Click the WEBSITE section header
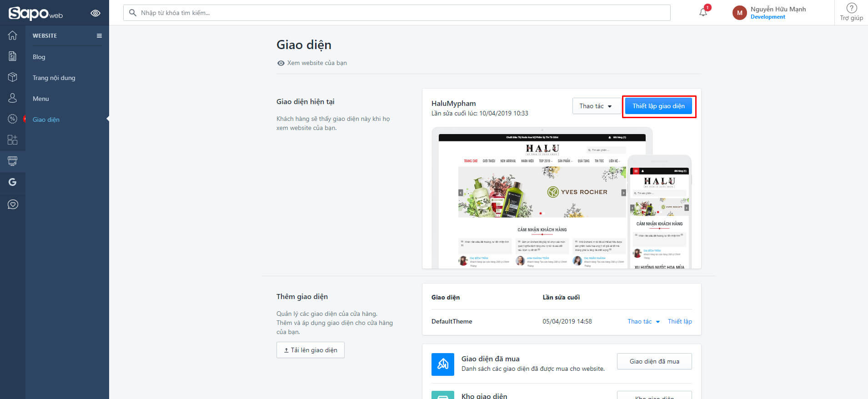The image size is (868, 399). (45, 36)
